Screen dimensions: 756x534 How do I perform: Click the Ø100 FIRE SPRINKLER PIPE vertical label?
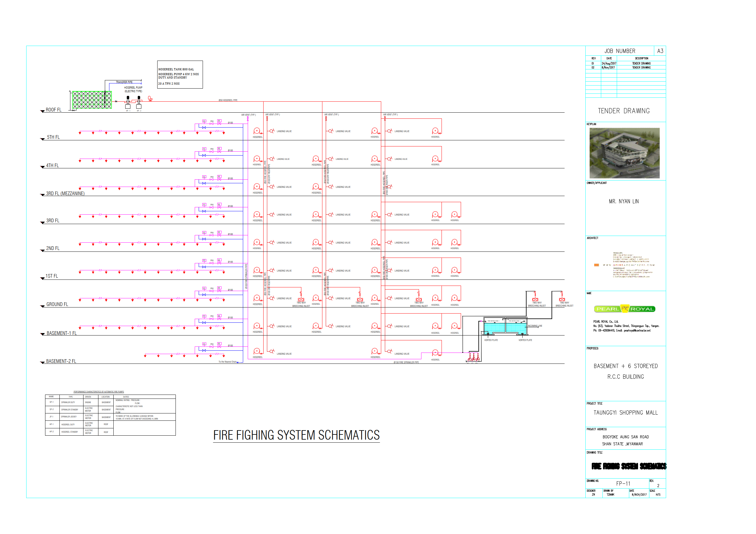click(x=246, y=276)
